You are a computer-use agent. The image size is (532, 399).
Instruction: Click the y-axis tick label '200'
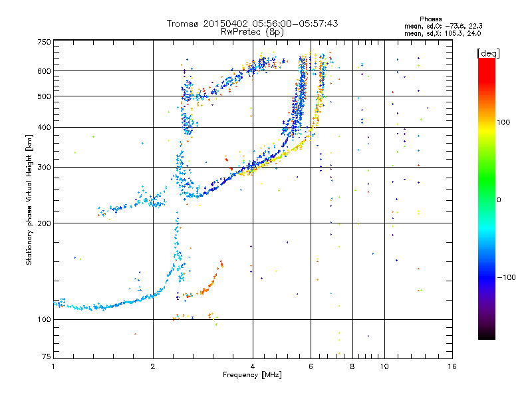pos(44,223)
